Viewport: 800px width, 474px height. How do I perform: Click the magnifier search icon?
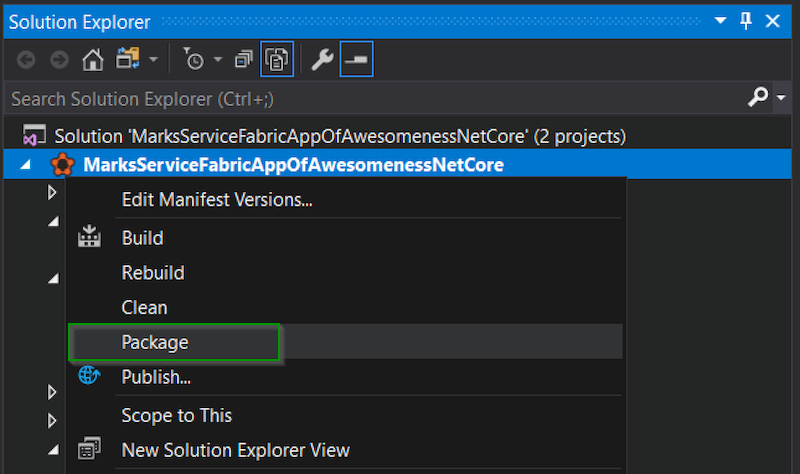(758, 97)
